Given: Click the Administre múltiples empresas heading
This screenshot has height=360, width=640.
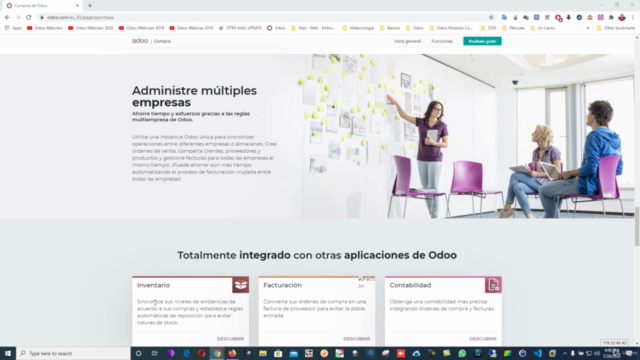Looking at the screenshot, I should pos(194,96).
